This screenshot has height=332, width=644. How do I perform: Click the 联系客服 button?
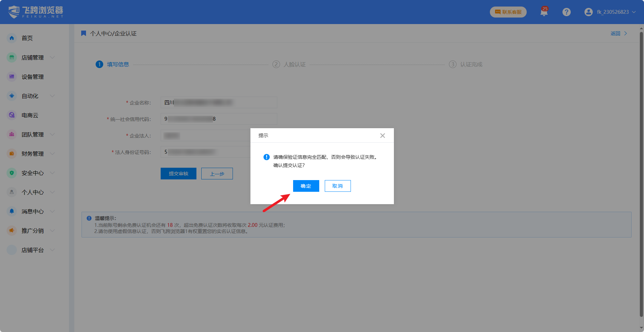(508, 12)
